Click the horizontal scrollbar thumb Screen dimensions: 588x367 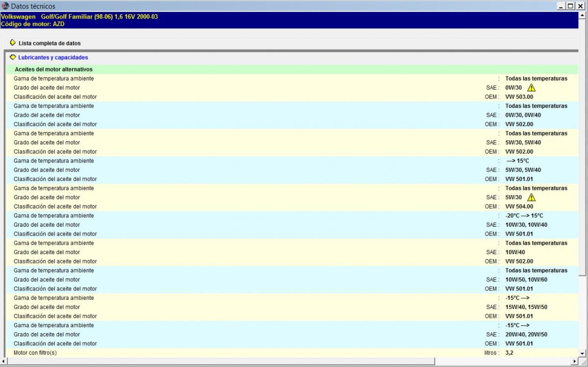coord(220,362)
